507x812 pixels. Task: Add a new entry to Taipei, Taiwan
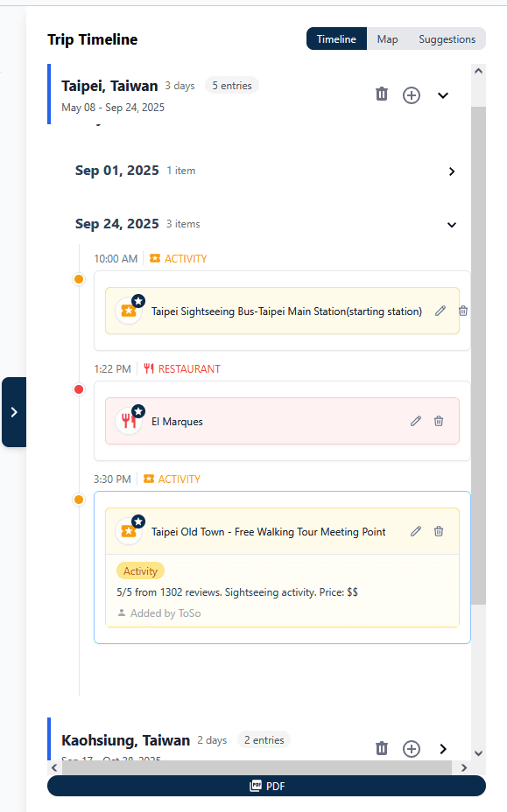click(412, 94)
